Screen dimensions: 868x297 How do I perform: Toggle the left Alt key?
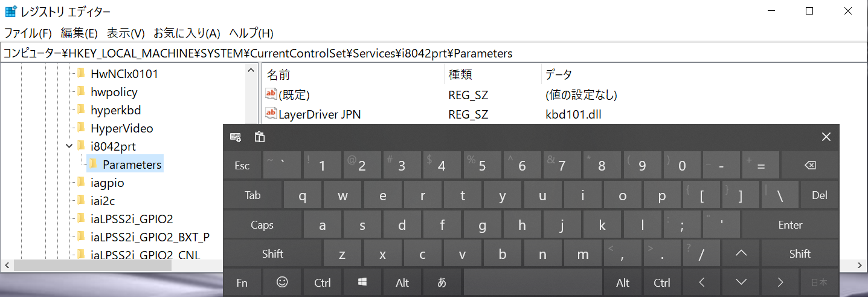pos(402,282)
